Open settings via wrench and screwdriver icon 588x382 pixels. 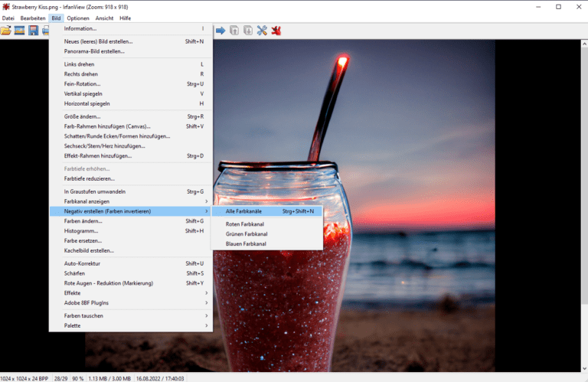pos(262,31)
